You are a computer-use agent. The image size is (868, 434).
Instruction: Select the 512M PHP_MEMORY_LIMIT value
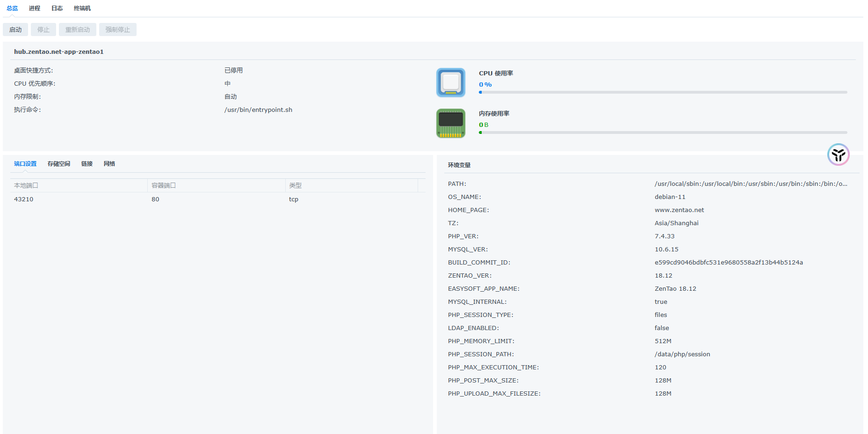tap(663, 341)
